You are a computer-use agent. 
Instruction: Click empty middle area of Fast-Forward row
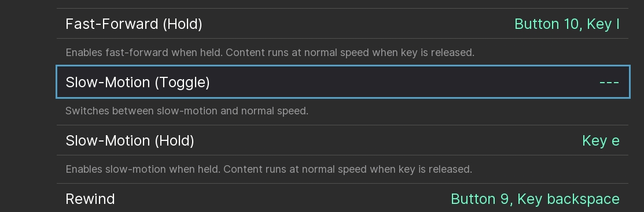358,24
